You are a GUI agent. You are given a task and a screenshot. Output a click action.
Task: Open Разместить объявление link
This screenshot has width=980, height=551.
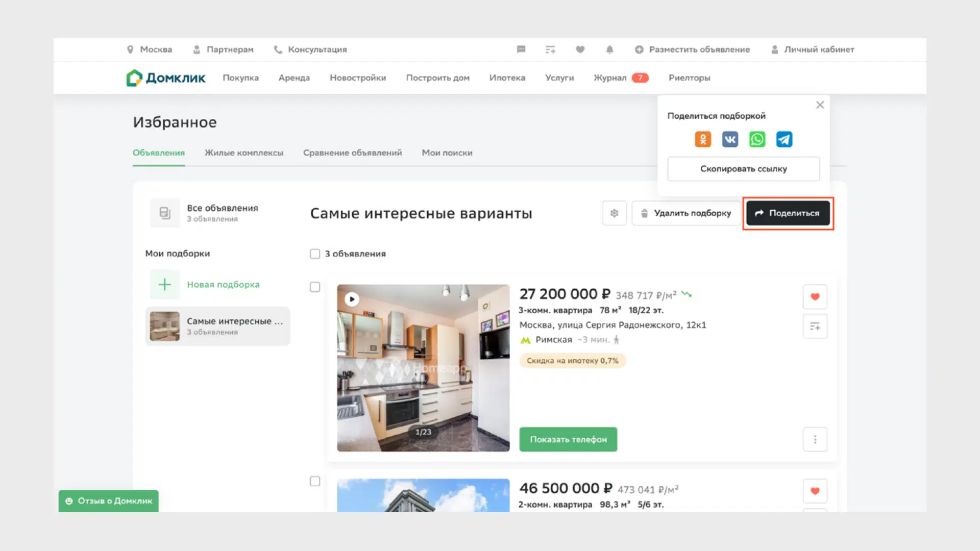[x=692, y=49]
